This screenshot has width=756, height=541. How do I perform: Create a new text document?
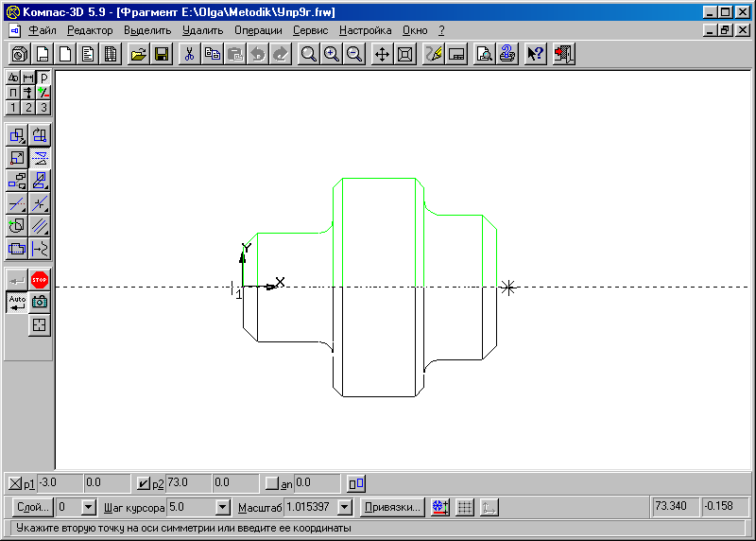point(88,54)
